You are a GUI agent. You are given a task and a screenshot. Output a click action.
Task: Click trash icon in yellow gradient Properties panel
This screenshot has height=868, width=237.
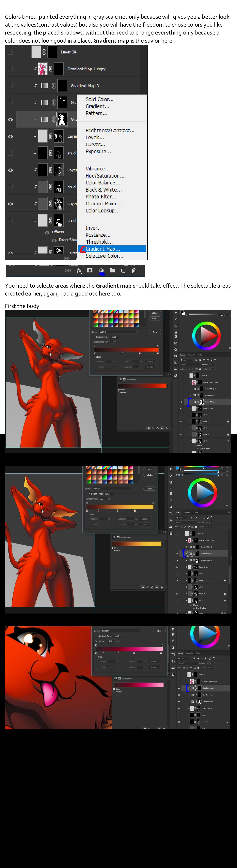[x=162, y=587]
